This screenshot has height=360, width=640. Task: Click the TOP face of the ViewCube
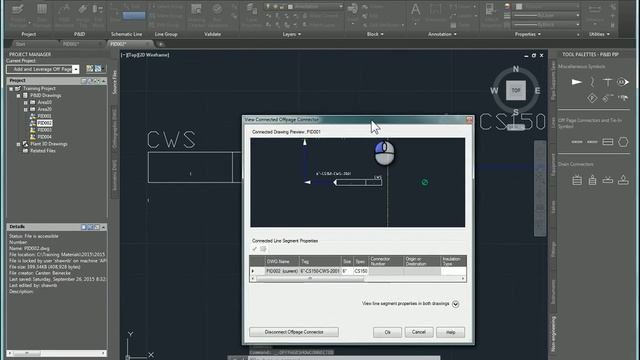pos(516,90)
